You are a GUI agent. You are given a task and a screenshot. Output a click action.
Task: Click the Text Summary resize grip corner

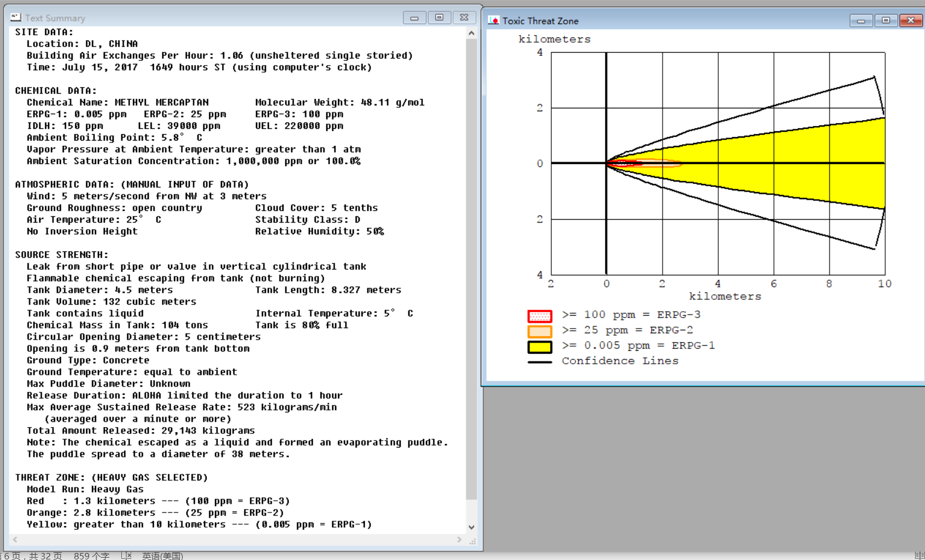coord(472,541)
